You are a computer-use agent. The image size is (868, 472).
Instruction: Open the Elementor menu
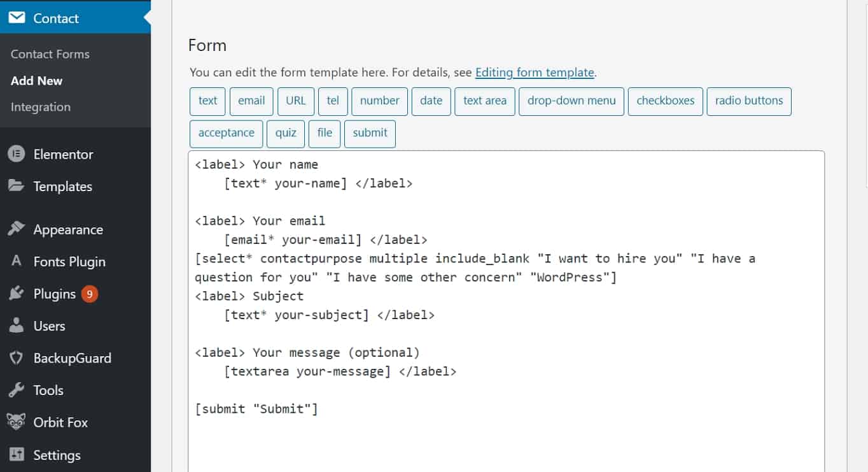point(75,154)
